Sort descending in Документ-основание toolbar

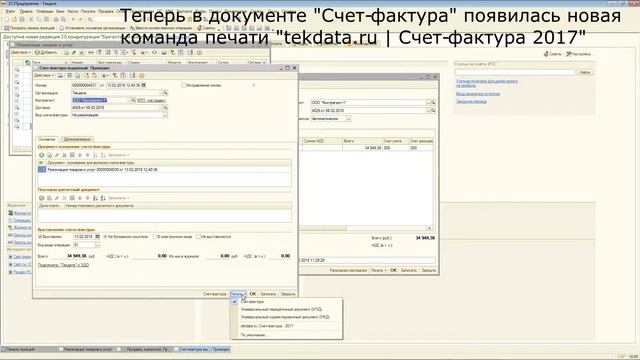tap(103, 155)
